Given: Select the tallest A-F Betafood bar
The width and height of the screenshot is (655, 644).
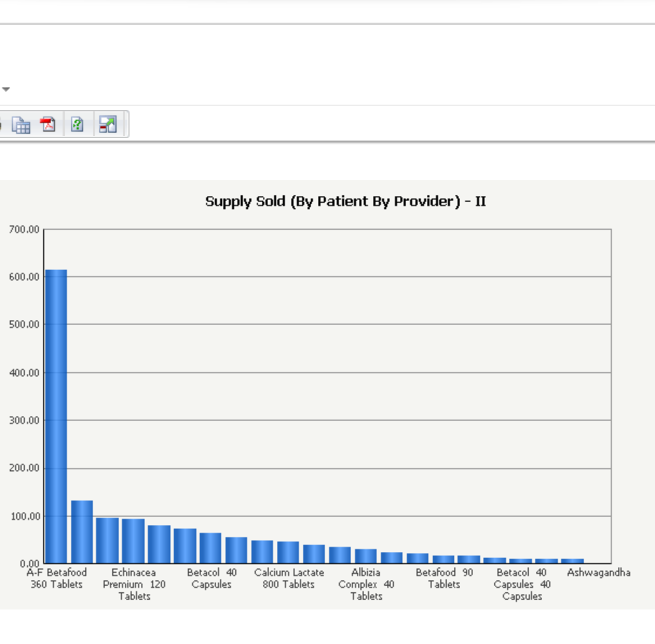Looking at the screenshot, I should click(x=56, y=415).
